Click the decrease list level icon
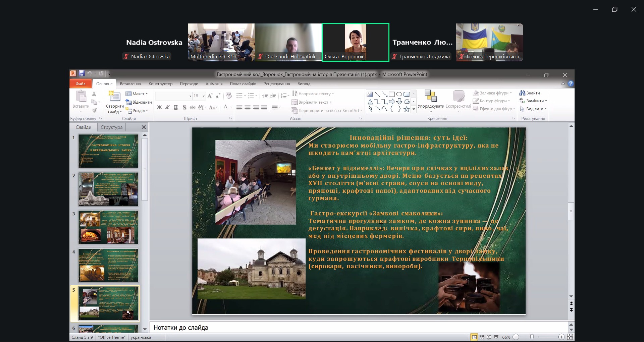644x342 pixels. [x=265, y=96]
